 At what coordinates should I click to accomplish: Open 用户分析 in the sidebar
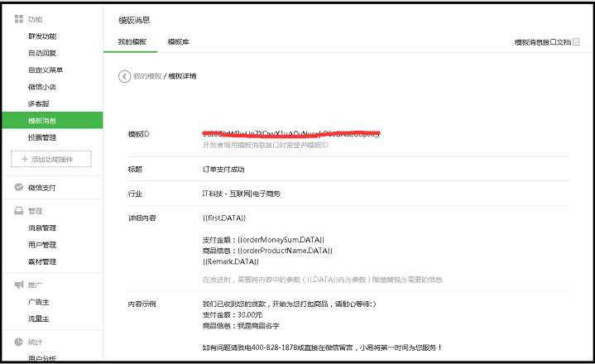point(42,358)
